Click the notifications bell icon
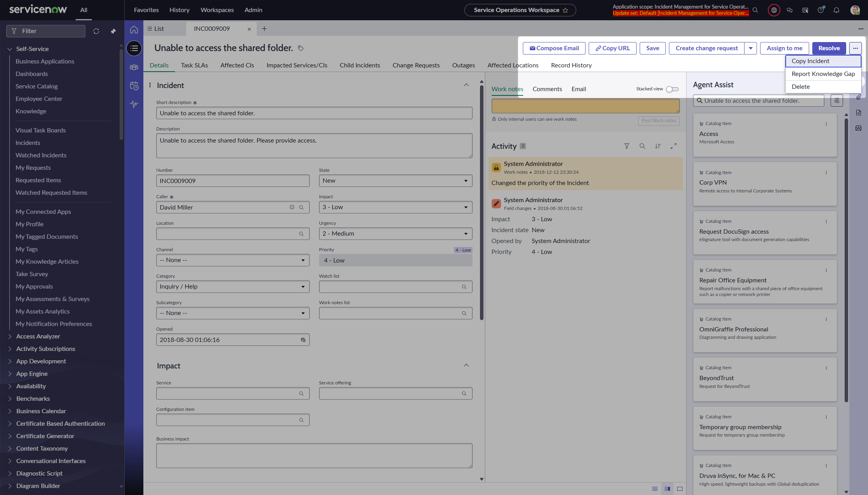 836,10
